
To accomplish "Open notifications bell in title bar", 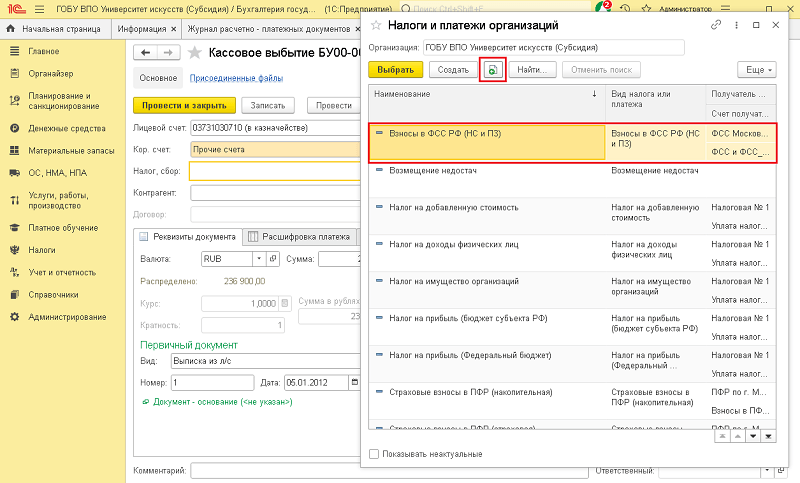I will pos(602,7).
